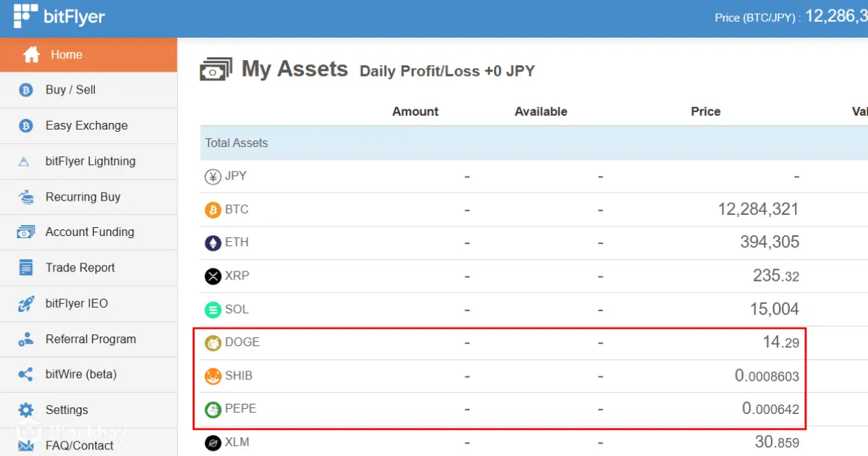Click the Trade Report document icon
Viewport: 868px width, 456px height.
point(26,268)
